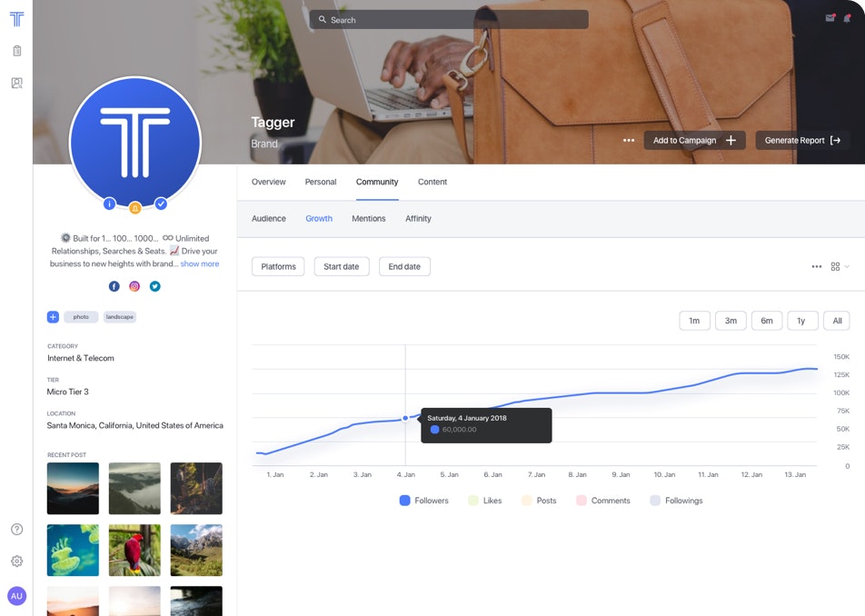
Task: Click the Internet & Telecom category text
Action: pyautogui.click(x=81, y=359)
